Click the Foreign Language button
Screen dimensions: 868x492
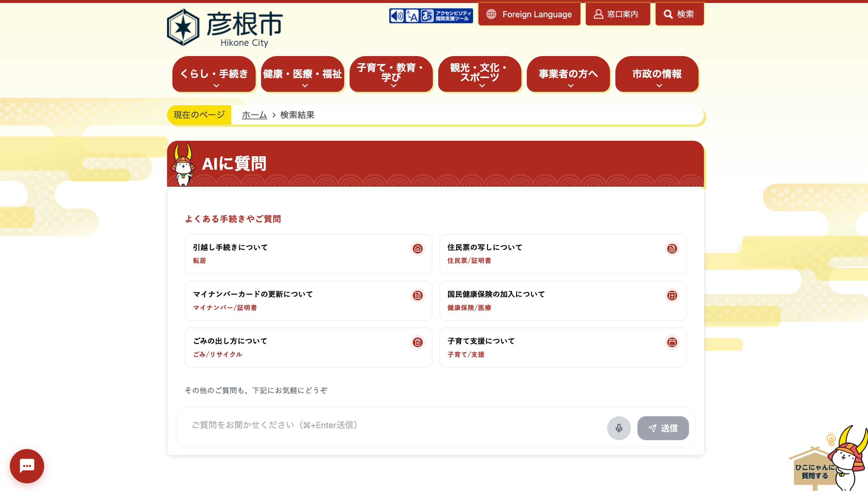point(529,14)
